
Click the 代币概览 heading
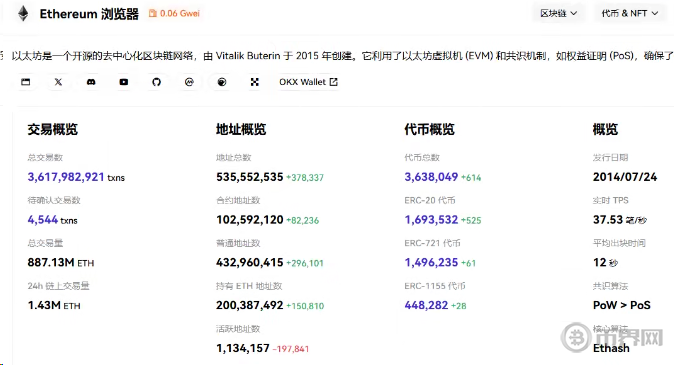pyautogui.click(x=429, y=129)
